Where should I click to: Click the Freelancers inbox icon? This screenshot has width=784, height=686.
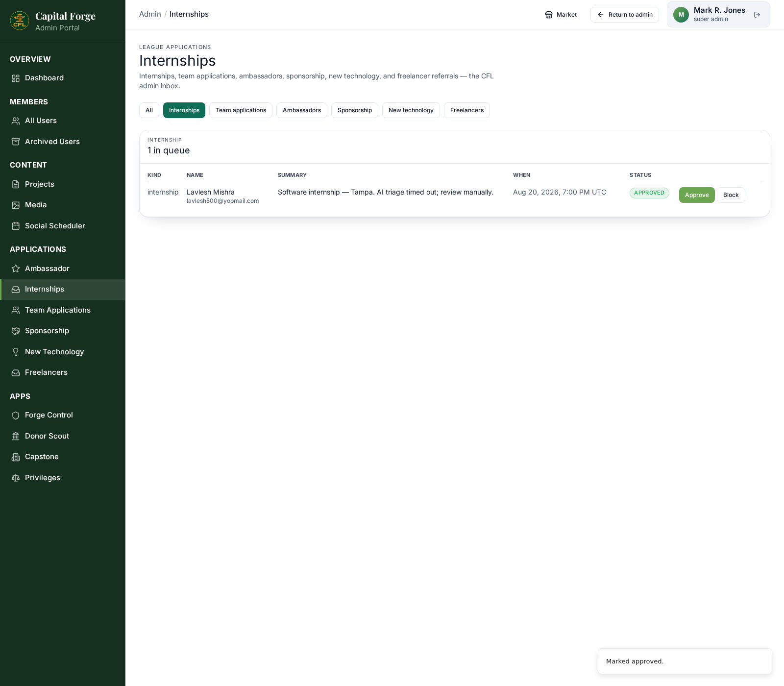pyautogui.click(x=16, y=373)
